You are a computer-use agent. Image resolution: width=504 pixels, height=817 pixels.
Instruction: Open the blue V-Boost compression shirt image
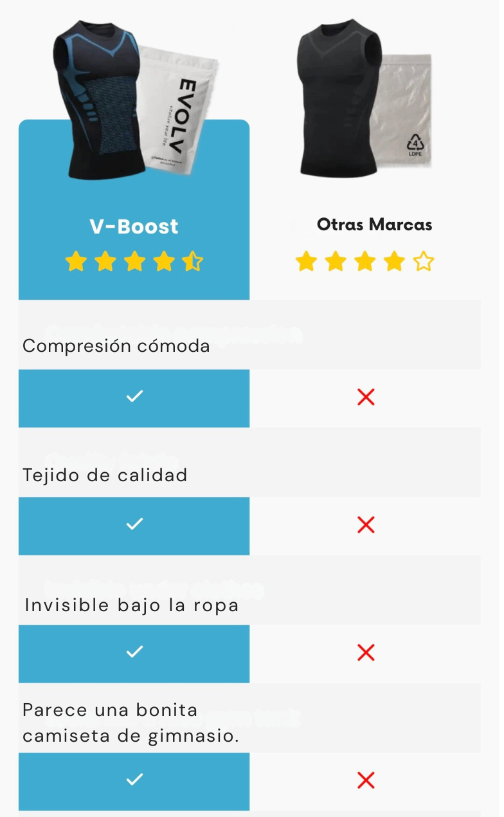(x=103, y=96)
